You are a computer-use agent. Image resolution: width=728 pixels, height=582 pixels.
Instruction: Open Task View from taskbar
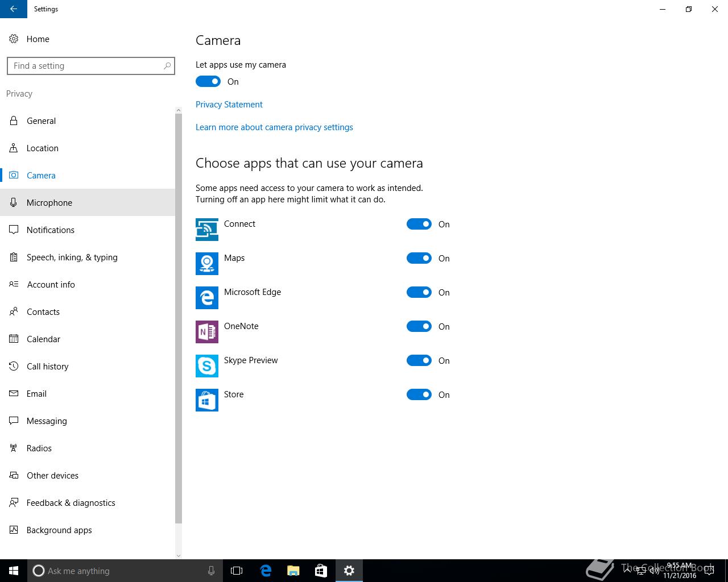[x=237, y=571]
